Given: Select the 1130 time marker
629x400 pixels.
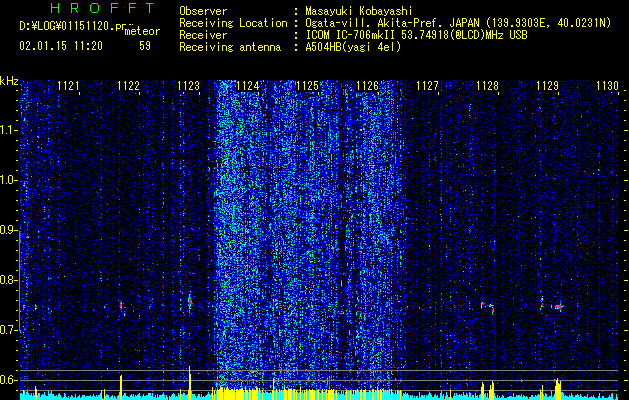Looking at the screenshot, I should (x=607, y=86).
